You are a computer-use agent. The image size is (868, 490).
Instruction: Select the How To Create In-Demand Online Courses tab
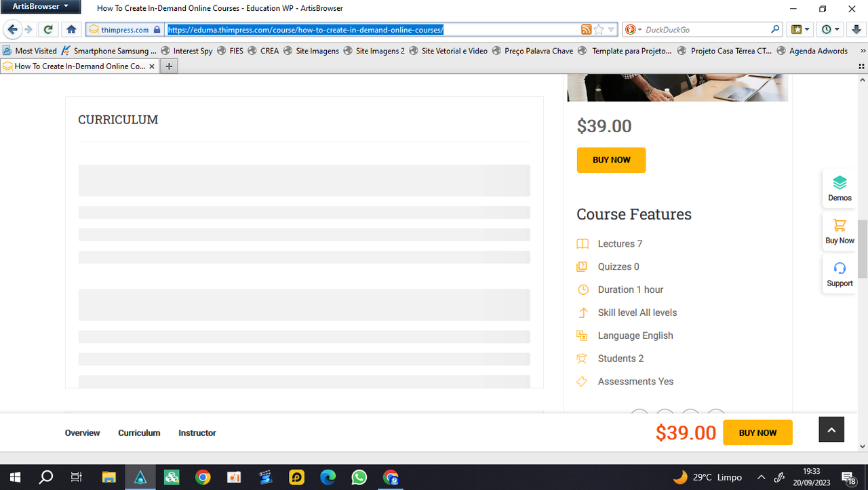coord(79,66)
